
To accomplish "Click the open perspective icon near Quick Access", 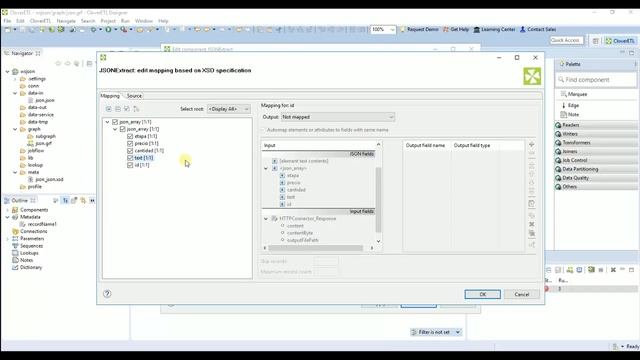I will [x=596, y=41].
